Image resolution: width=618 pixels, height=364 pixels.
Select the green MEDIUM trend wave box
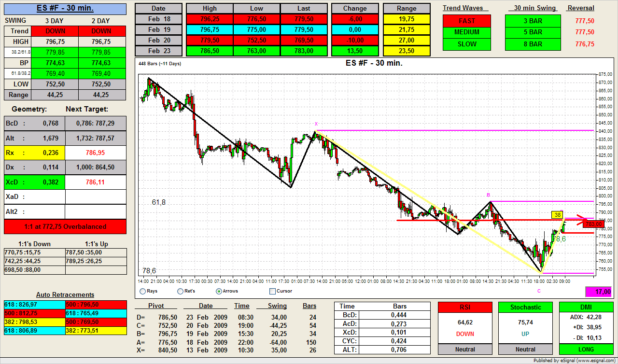(x=466, y=32)
